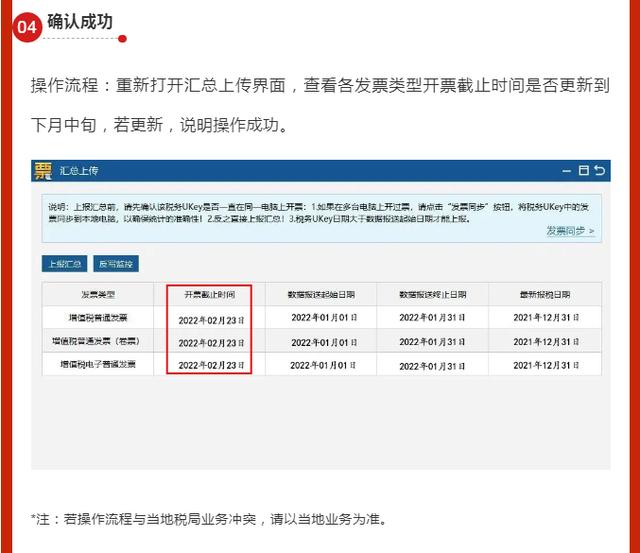
Task: Select the 开票截止时间 column header
Action: pos(209,294)
